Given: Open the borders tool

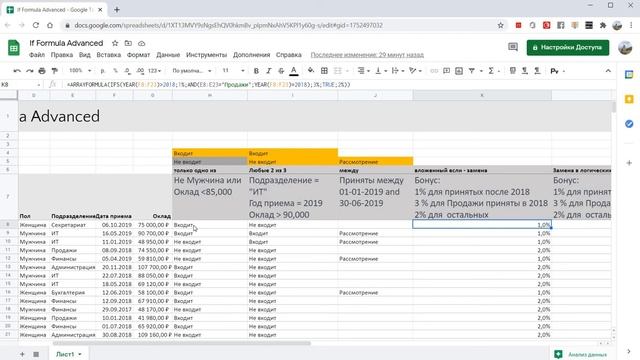Looking at the screenshot, I should pyautogui.click(x=324, y=71).
